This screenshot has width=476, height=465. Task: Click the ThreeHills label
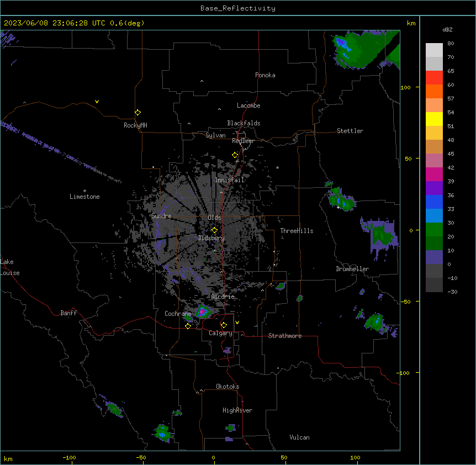[x=297, y=231]
